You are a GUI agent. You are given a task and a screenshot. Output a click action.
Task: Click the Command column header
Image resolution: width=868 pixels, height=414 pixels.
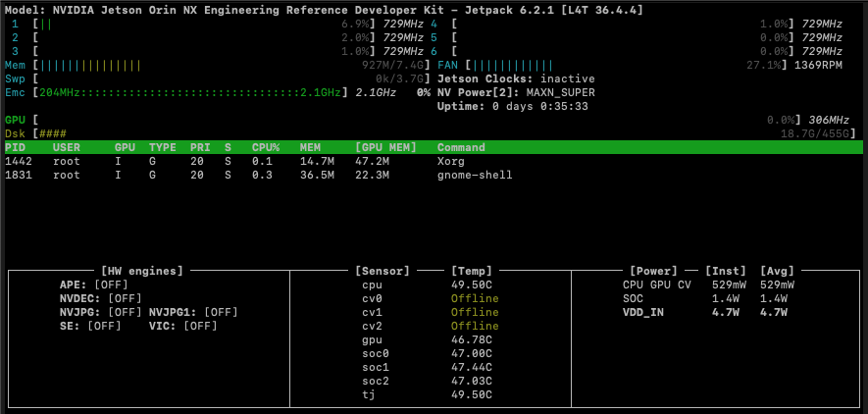[x=461, y=147]
